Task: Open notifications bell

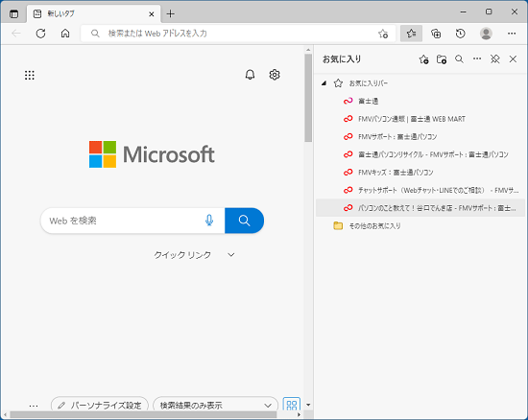Action: [x=250, y=75]
